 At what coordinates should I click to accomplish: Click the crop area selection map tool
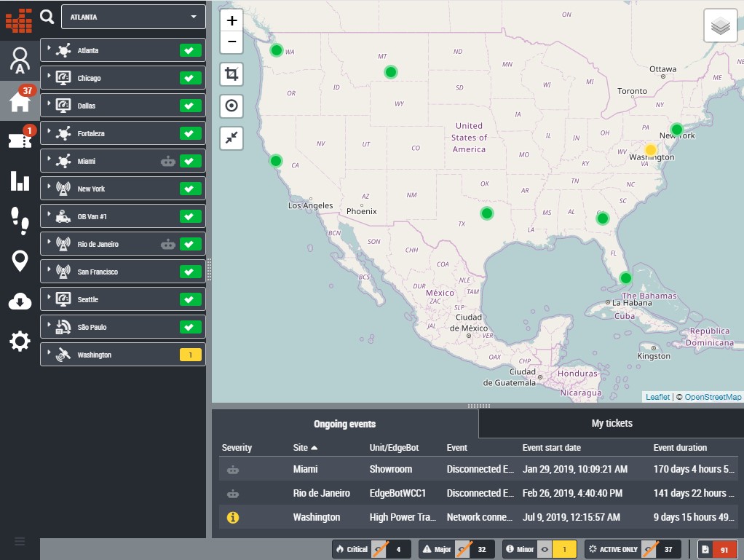click(x=231, y=74)
